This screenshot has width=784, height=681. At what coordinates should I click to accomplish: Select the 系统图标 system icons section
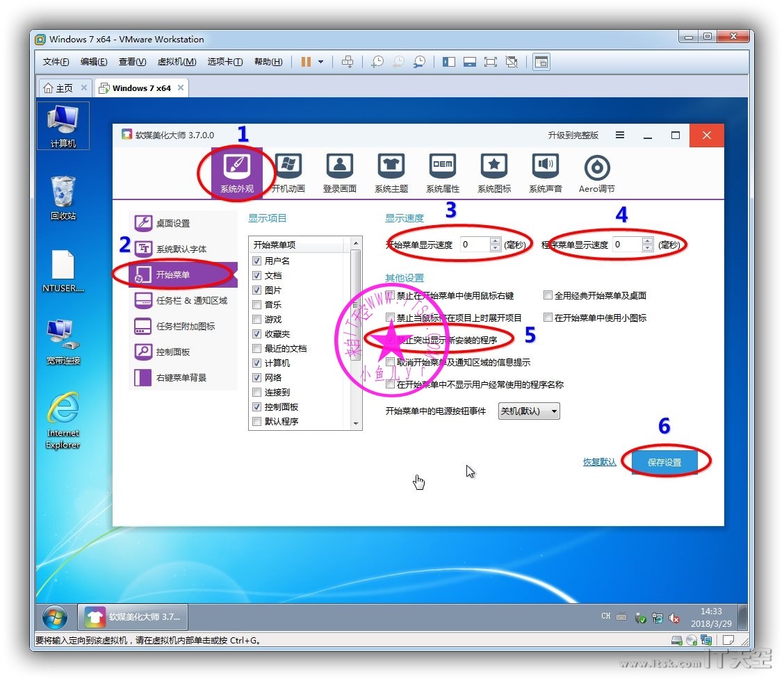click(493, 172)
